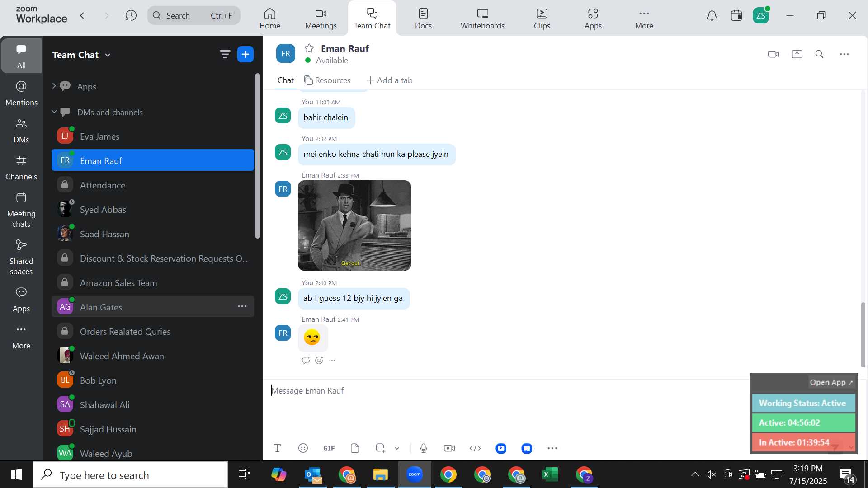The height and width of the screenshot is (488, 868).
Task: Collapse DMs and channels section
Action: coord(54,112)
